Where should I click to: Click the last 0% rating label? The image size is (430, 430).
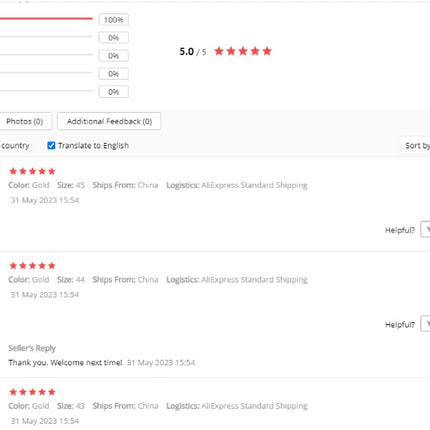click(x=113, y=92)
